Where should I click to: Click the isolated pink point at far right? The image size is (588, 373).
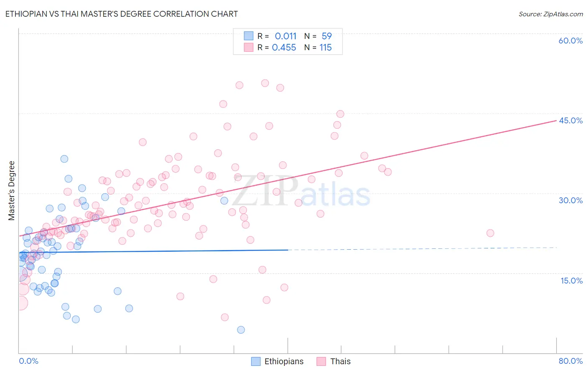tap(490, 233)
